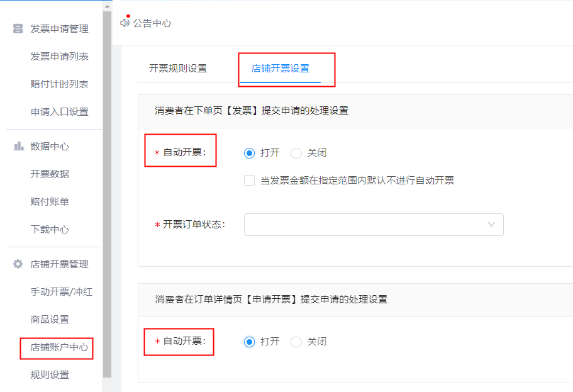
Task: Select 打开 for 下单页 自动开票
Action: [249, 153]
